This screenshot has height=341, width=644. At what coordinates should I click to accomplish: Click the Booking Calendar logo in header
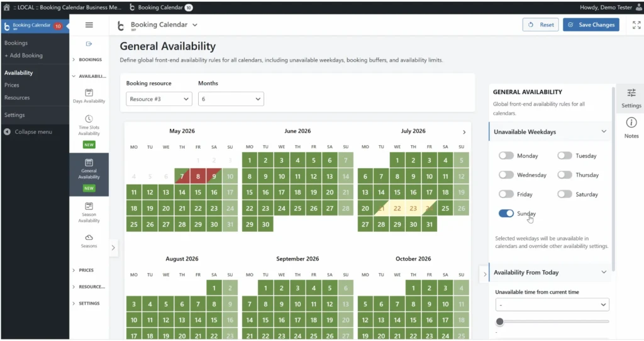tap(120, 26)
